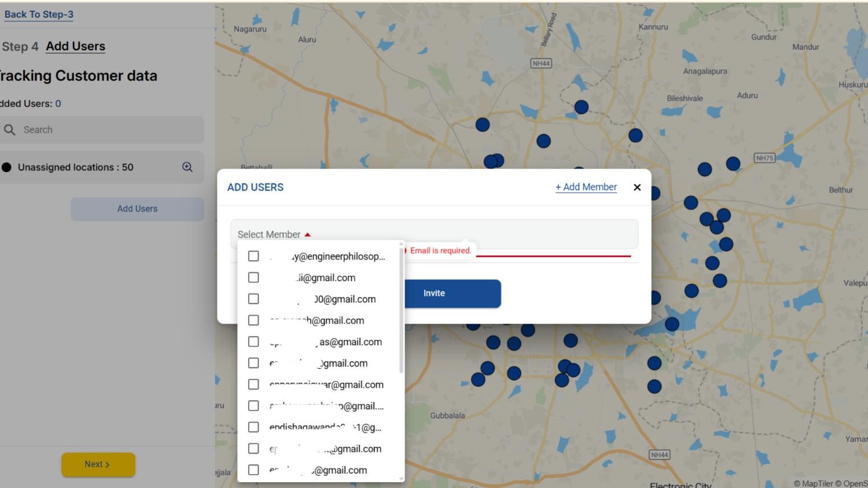Click the black dot before Unassigned locations
This screenshot has width=868, height=488.
(x=7, y=168)
